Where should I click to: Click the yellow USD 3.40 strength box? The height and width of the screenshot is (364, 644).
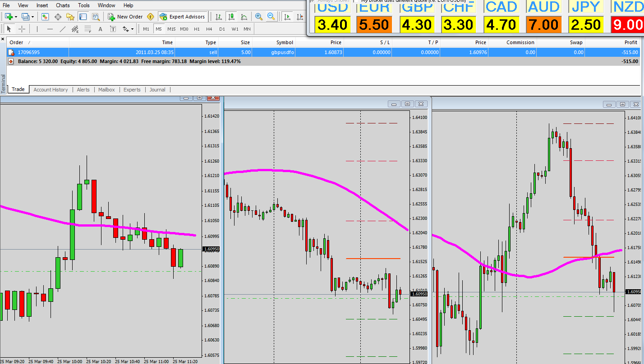click(332, 24)
